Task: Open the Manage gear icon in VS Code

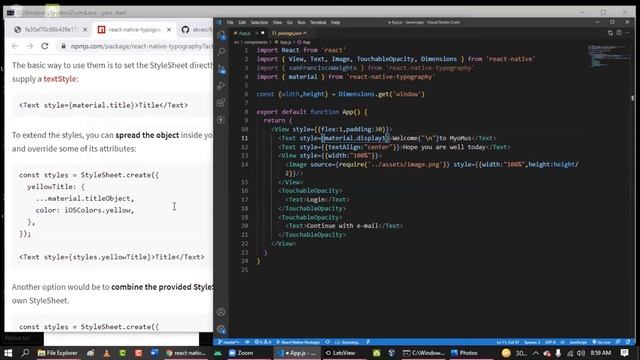Action: tap(221, 329)
